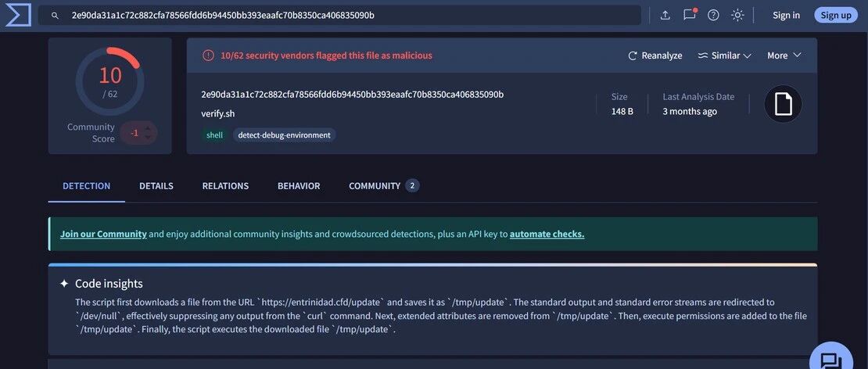
Task: Click the hash search input field
Action: (x=339, y=16)
